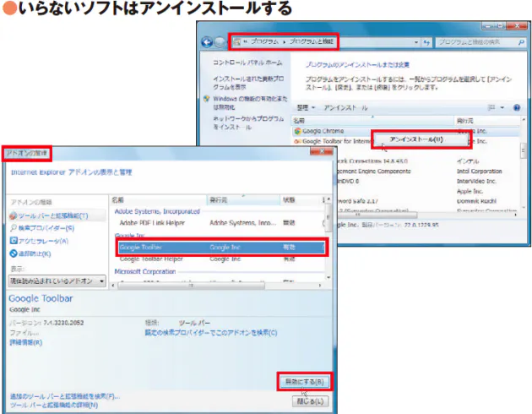Choose アンインストール(U) from context menu
532x414 pixels.
[x=421, y=139]
